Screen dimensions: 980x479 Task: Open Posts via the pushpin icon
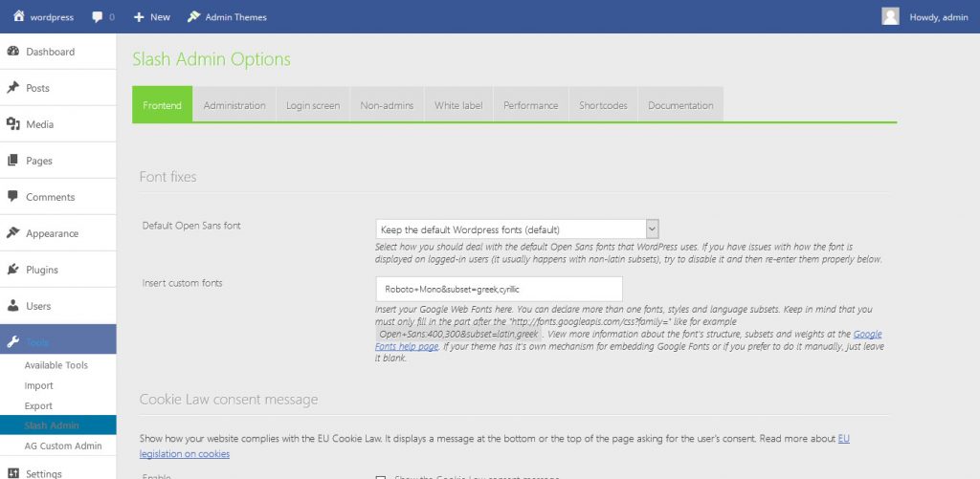point(13,88)
